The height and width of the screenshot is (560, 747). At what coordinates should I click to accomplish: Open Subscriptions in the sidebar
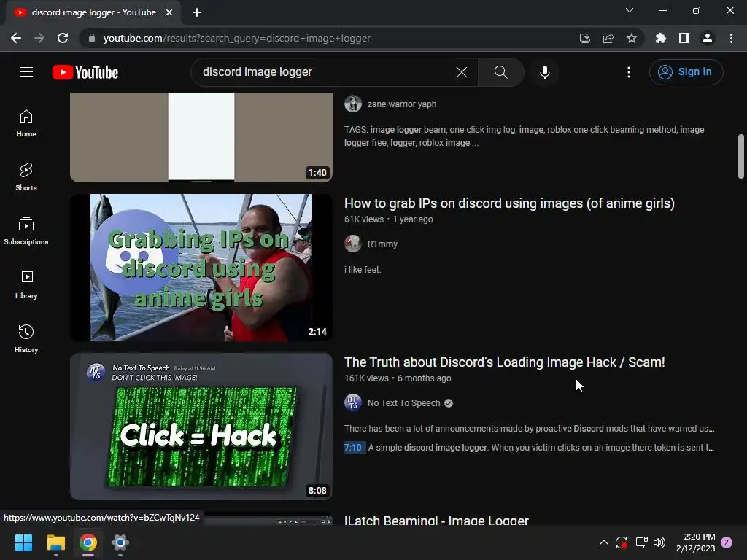pyautogui.click(x=26, y=231)
